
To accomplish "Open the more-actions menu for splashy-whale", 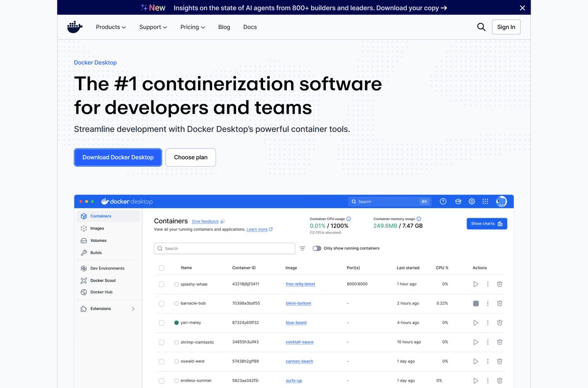I will coord(488,284).
